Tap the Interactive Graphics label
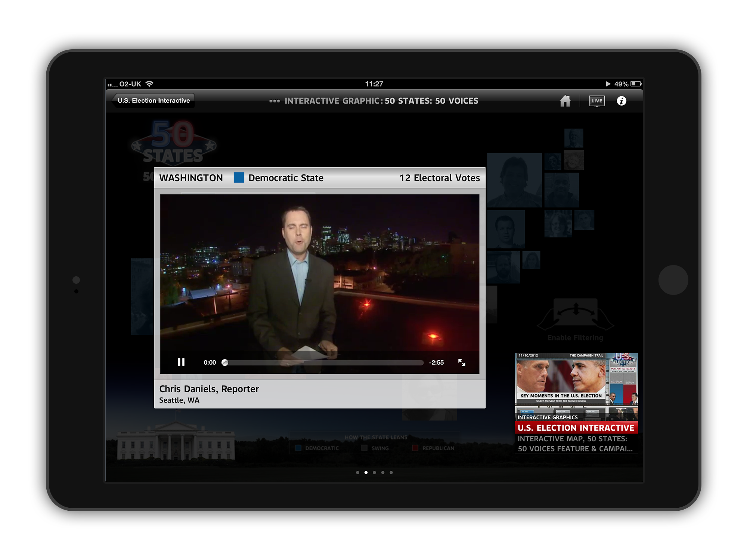The height and width of the screenshot is (560, 747). (x=548, y=417)
